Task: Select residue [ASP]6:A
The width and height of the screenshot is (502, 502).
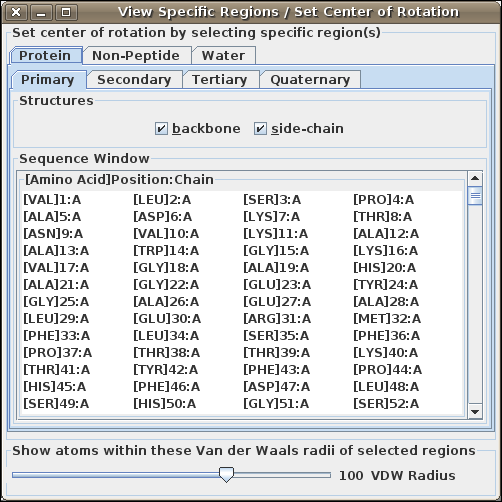Action: [163, 217]
